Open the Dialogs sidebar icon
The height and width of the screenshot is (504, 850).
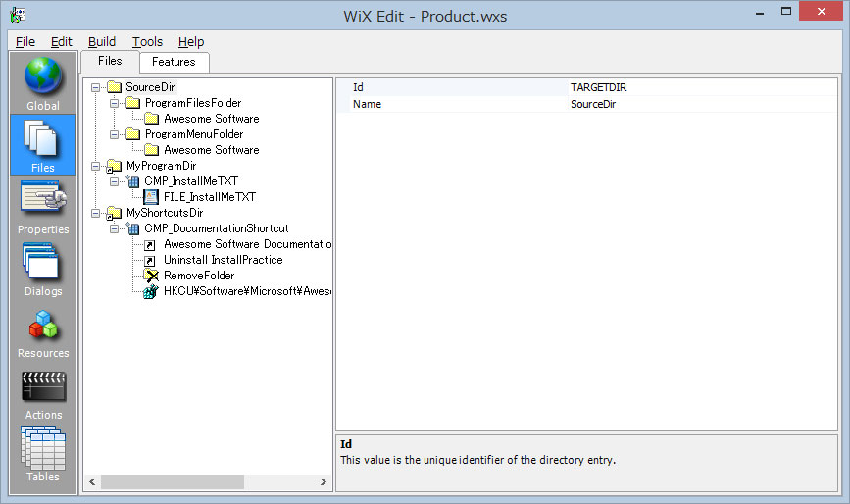point(43,262)
